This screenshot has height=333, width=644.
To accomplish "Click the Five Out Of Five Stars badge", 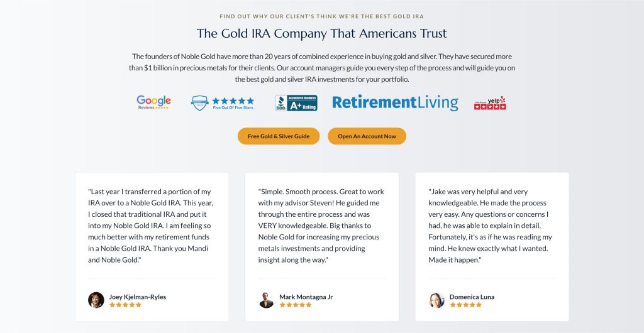I will [223, 103].
